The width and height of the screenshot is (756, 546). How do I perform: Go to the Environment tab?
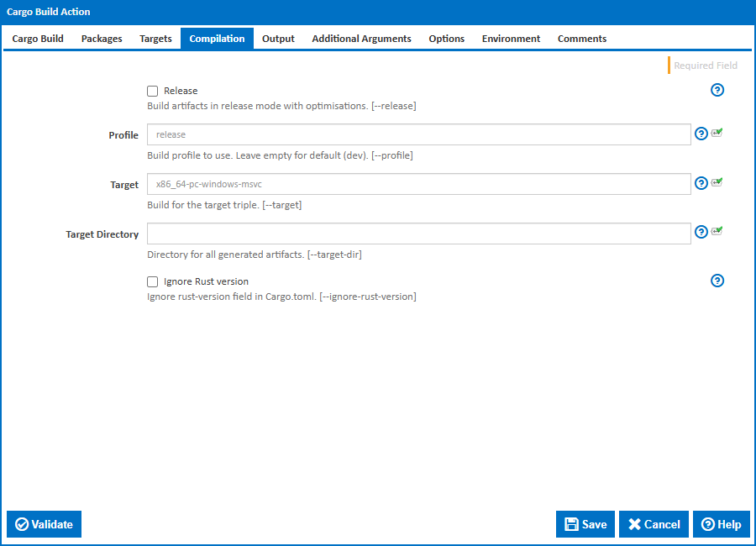(x=511, y=39)
